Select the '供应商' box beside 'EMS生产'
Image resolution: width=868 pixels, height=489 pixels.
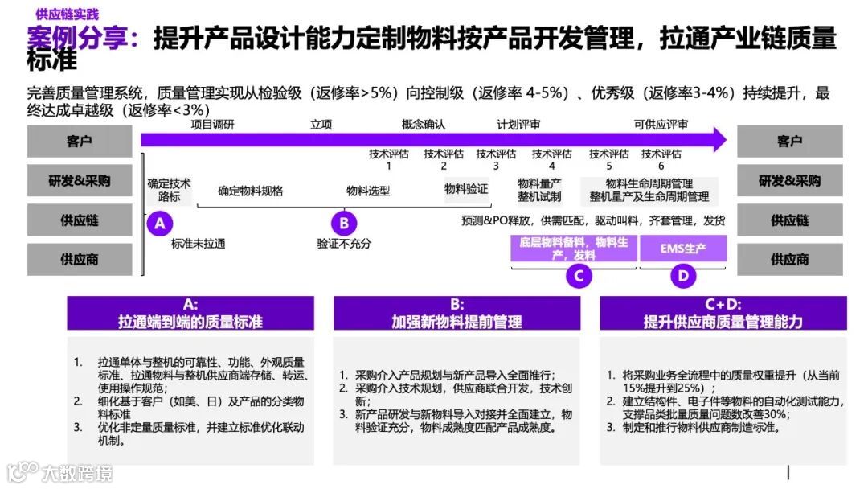[x=789, y=259]
